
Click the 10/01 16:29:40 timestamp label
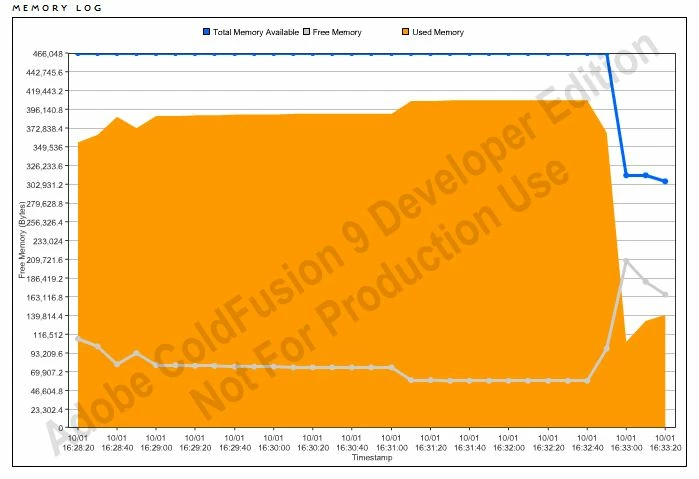[234, 442]
